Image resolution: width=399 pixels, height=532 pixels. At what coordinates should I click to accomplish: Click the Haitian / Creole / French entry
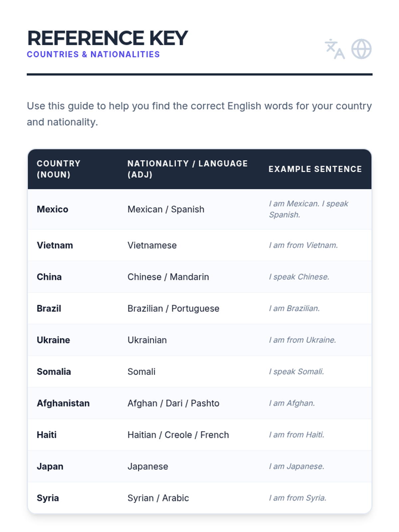pos(178,435)
